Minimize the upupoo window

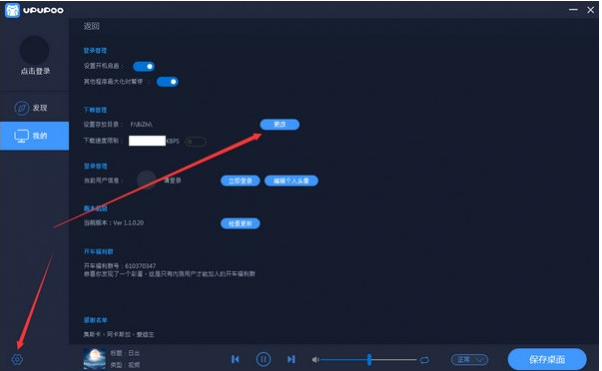click(573, 10)
